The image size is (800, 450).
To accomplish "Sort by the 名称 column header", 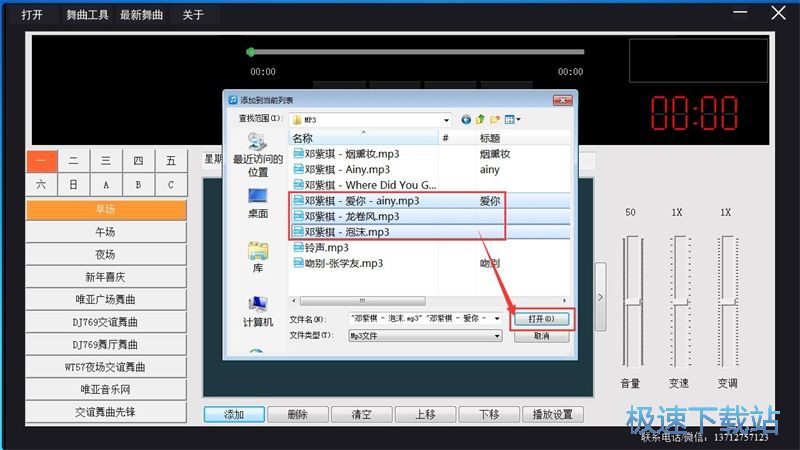I will pos(364,138).
